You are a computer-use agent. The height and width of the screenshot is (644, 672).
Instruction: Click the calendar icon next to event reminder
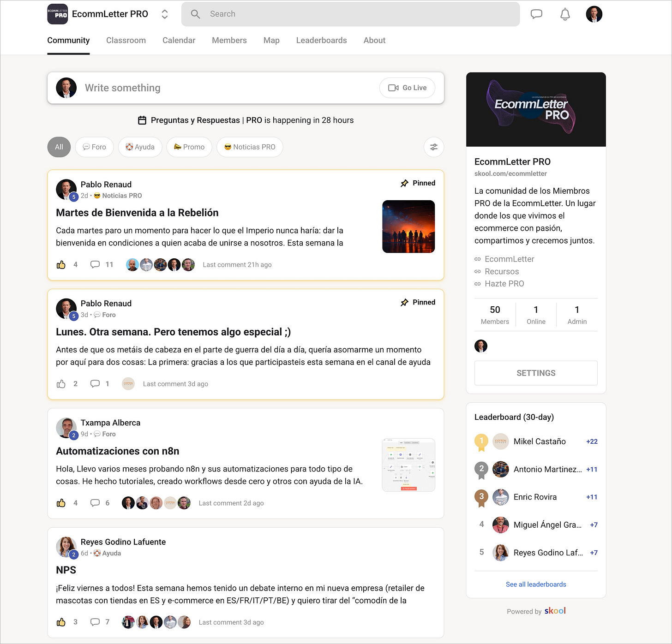(142, 120)
